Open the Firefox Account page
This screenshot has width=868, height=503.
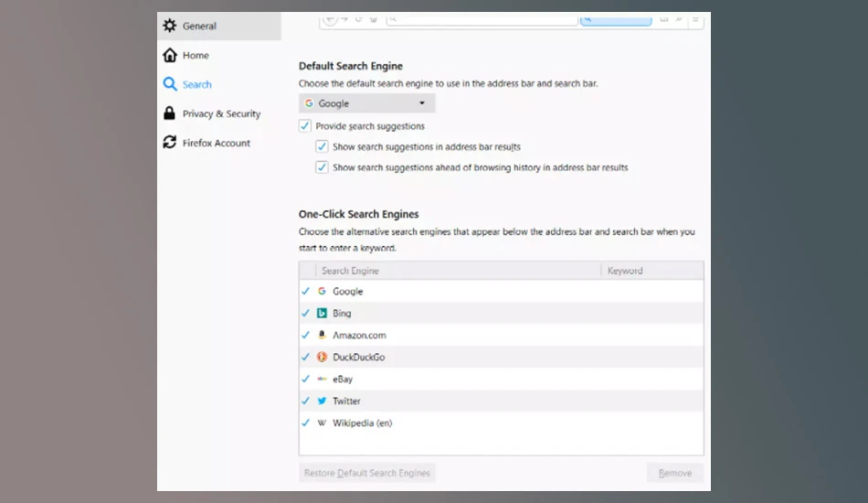217,143
